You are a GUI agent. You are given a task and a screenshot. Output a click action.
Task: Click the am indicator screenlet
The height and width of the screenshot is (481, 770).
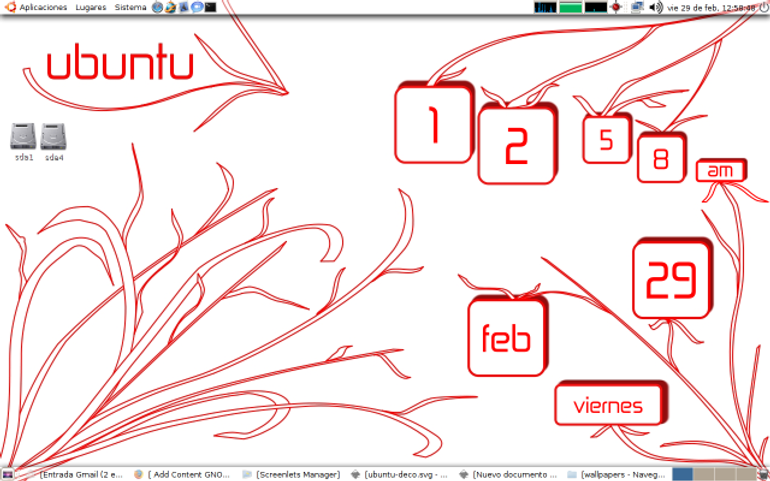(x=721, y=170)
